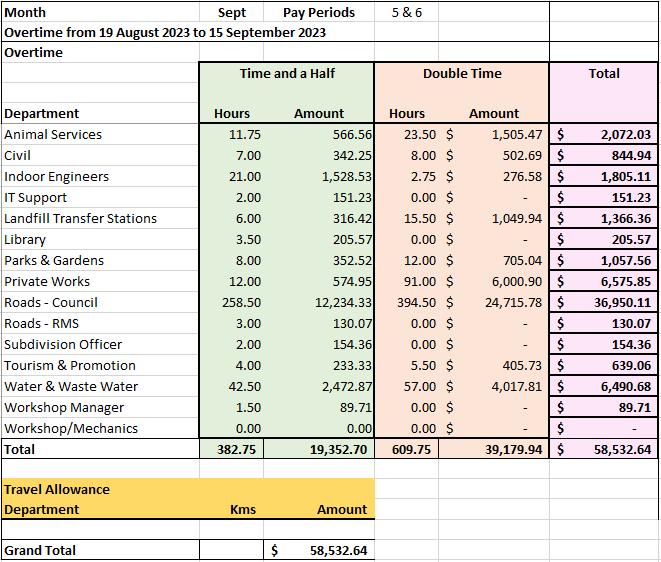This screenshot has width=661, height=562.
Task: Select the Month header cell
Action: (100, 12)
